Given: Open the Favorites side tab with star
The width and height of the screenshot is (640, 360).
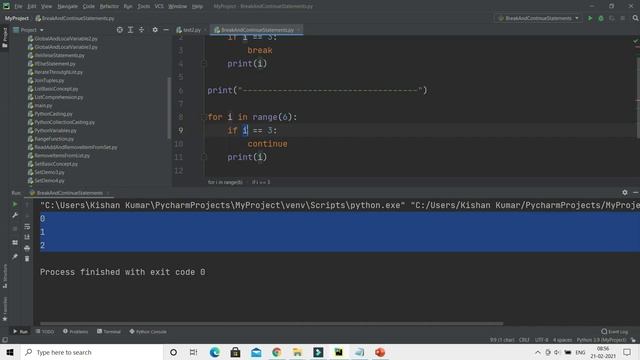Looking at the screenshot, I should pos(5,309).
